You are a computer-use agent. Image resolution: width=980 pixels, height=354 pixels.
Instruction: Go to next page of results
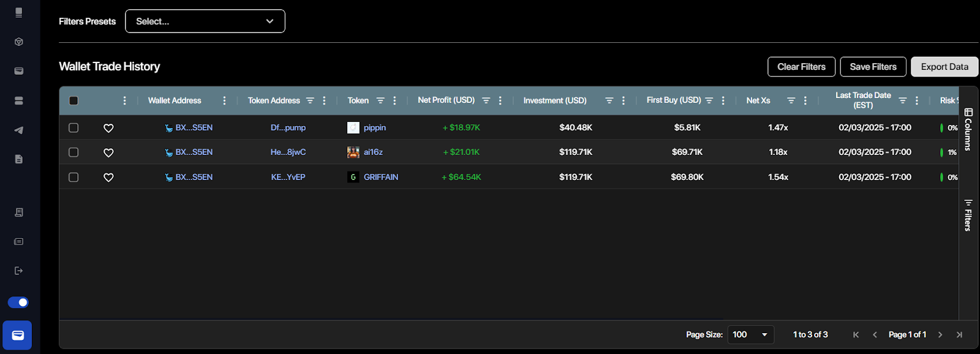(x=940, y=334)
